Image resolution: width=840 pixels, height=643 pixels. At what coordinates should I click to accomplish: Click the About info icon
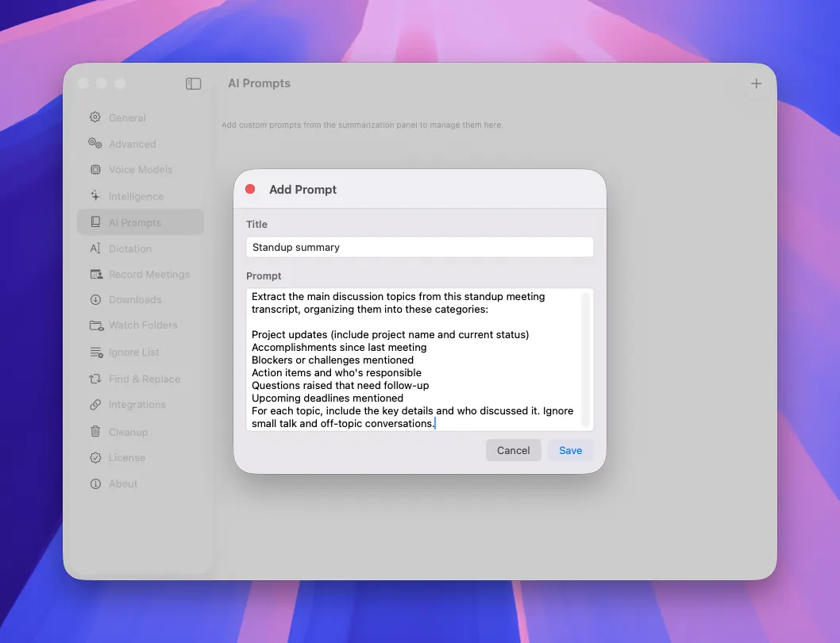95,484
